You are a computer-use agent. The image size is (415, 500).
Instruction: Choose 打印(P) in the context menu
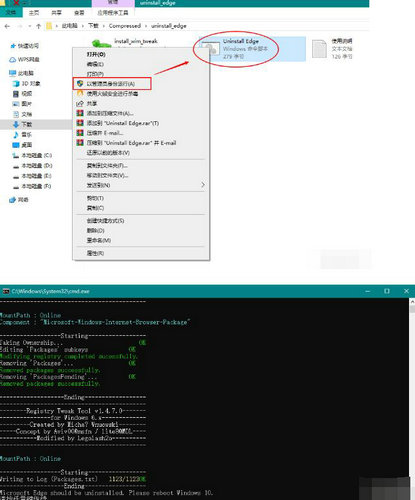141,74
